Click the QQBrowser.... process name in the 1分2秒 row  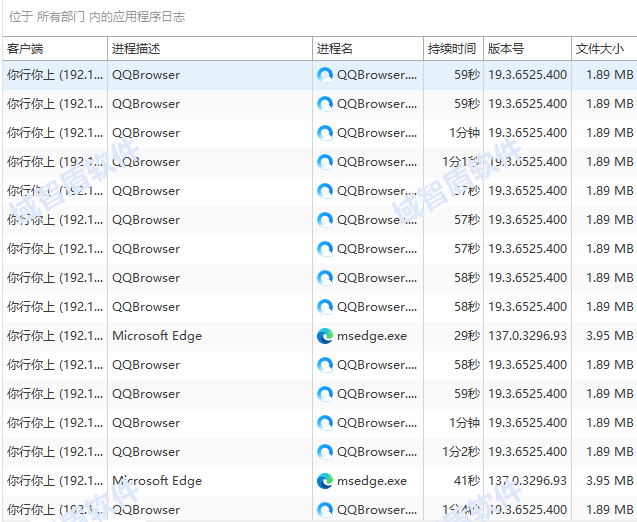(x=377, y=452)
